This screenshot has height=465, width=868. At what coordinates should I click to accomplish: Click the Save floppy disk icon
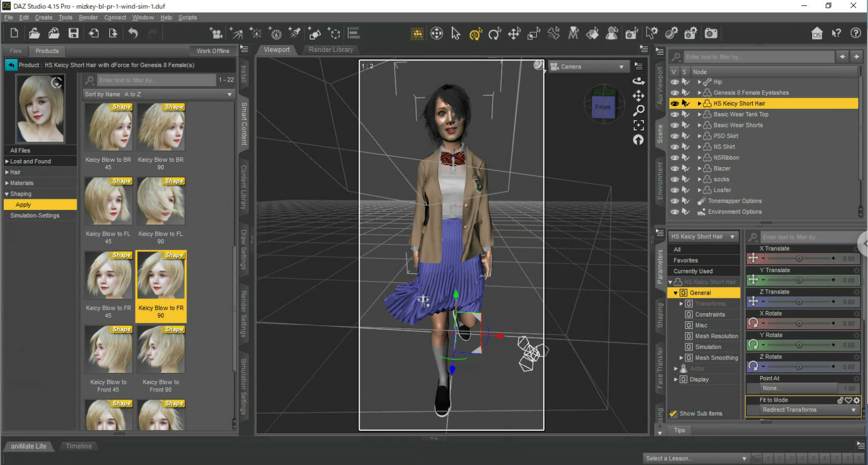point(73,33)
